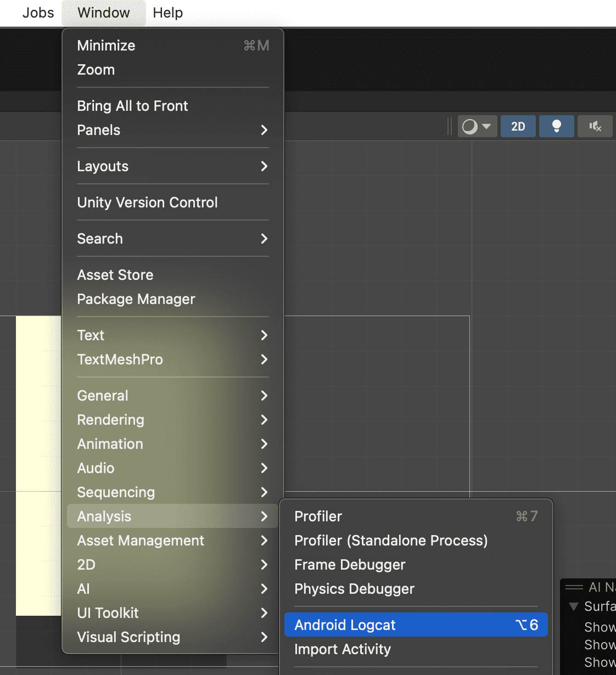The image size is (616, 675).
Task: Expand the TextMeshPro submenu
Action: coord(173,359)
